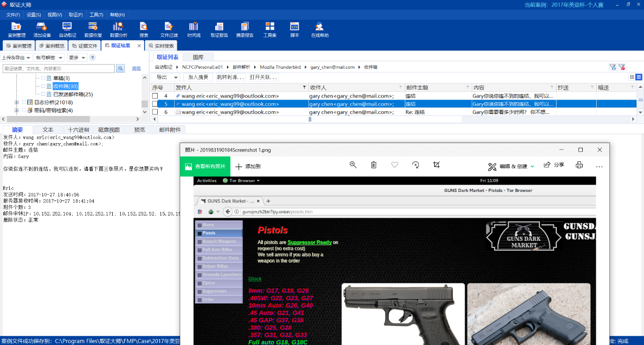
Task: Tick the 密码/密钥检索(4) checkbox
Action: click(x=24, y=110)
